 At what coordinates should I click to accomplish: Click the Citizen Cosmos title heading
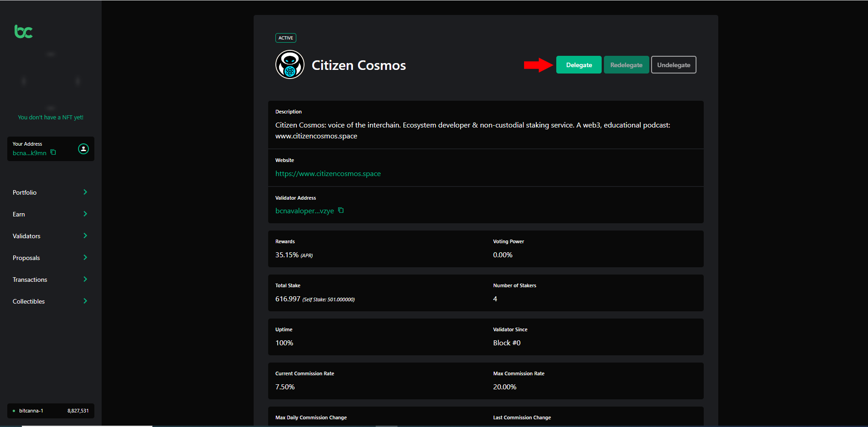(x=359, y=65)
